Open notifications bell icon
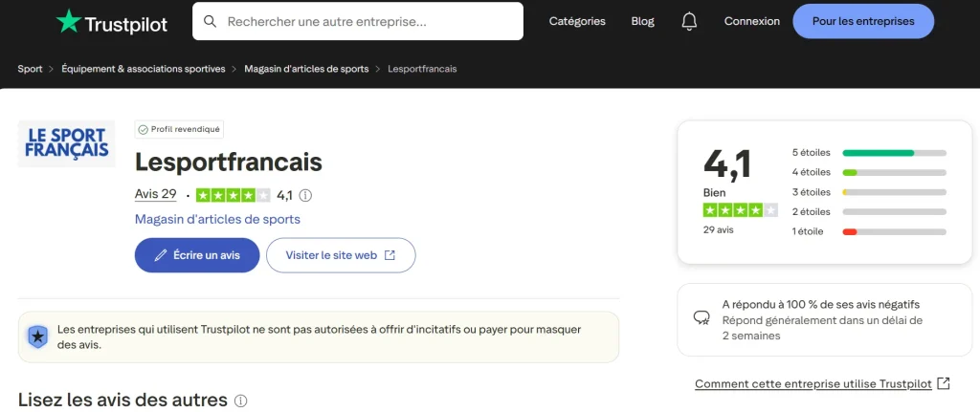 (689, 21)
